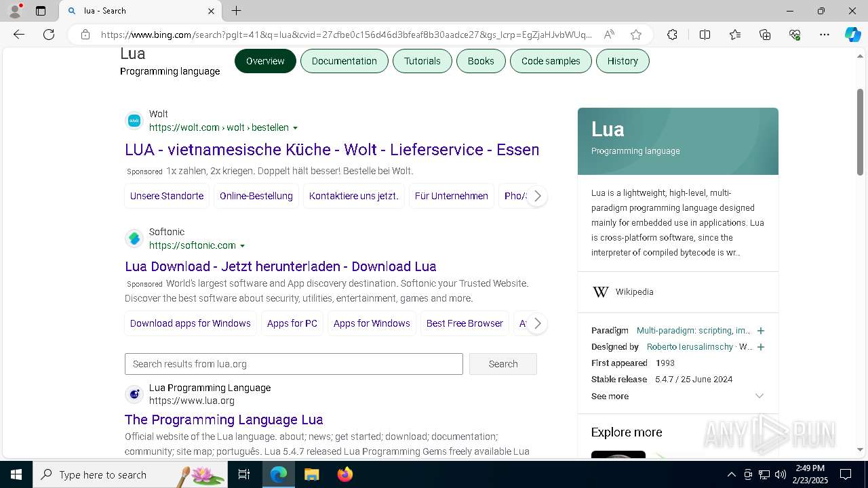Open Browser essentials icon
The width and height of the screenshot is (868, 488).
(x=795, y=35)
